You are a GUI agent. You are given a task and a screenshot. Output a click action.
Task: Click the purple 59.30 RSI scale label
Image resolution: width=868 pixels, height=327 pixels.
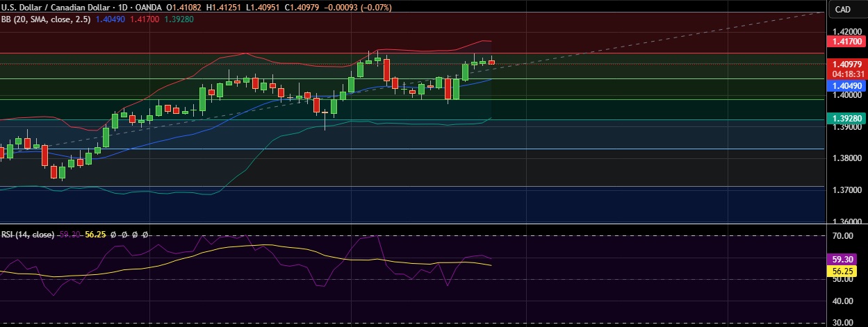pyautogui.click(x=846, y=259)
